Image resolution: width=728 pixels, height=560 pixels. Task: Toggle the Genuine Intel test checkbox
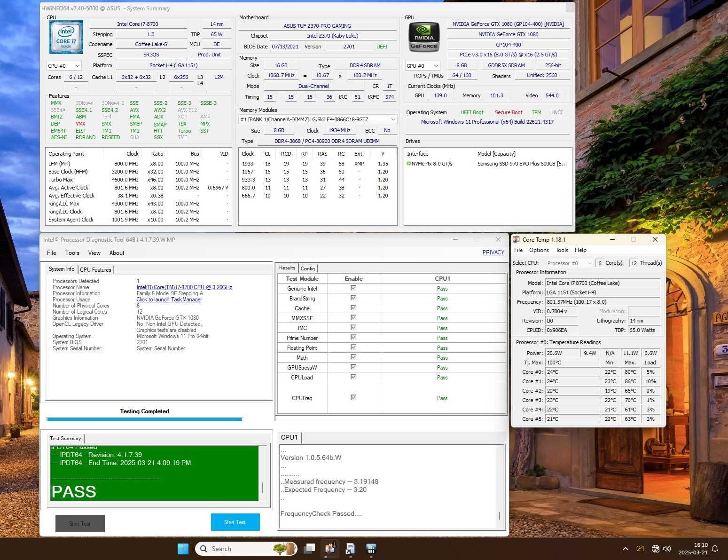[x=353, y=288]
